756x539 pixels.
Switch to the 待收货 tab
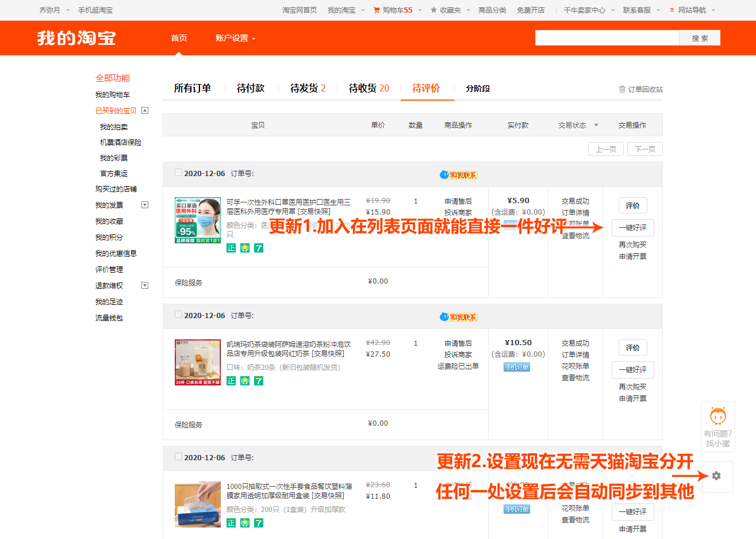tap(369, 88)
